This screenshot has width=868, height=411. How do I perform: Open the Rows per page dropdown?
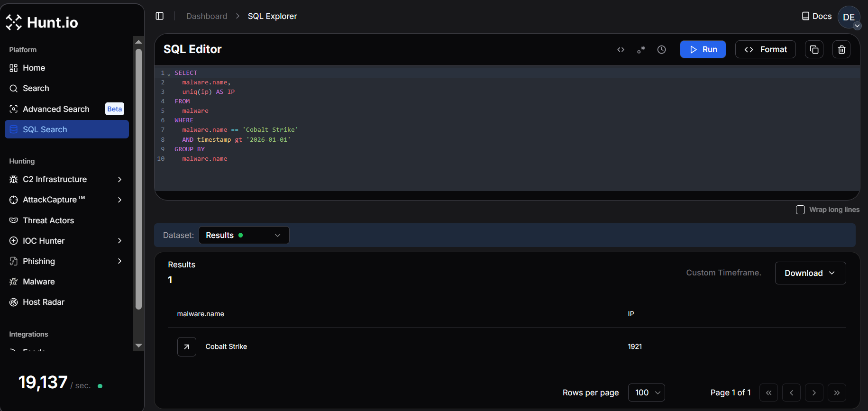pos(646,393)
